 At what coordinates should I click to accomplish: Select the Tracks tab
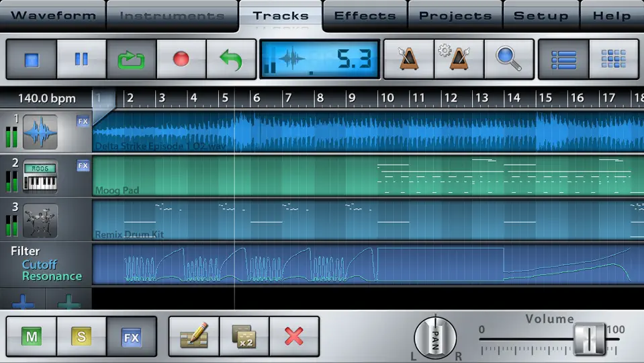[x=281, y=15]
